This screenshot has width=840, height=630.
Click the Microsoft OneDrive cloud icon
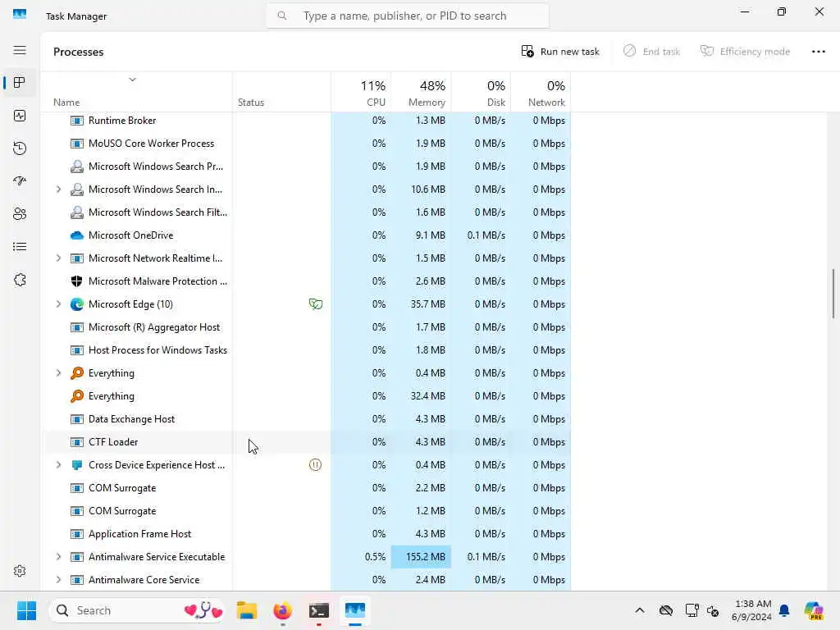[x=76, y=235]
